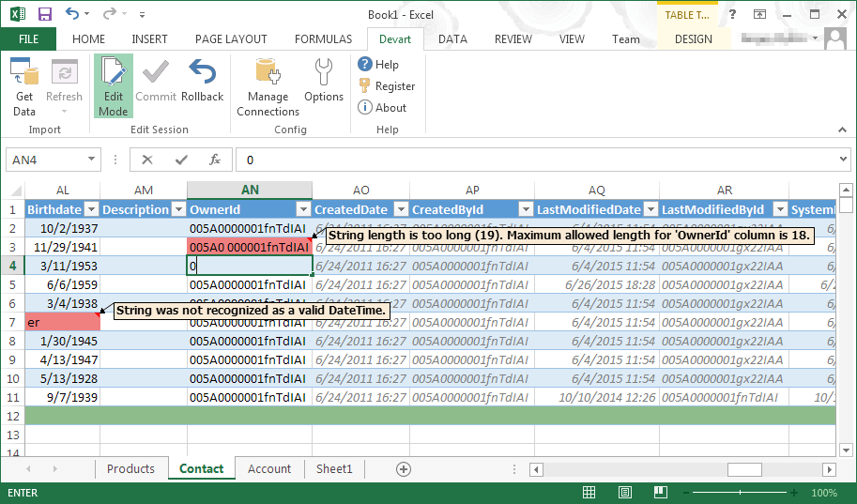857x504 pixels.
Task: Open the CreatedDate column filter dropdown
Action: pyautogui.click(x=401, y=209)
